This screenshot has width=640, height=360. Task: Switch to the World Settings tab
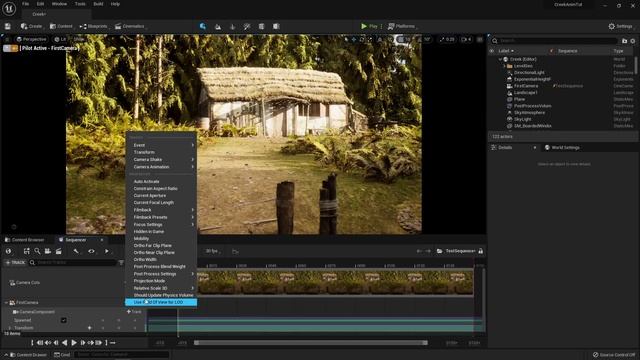pyautogui.click(x=562, y=148)
